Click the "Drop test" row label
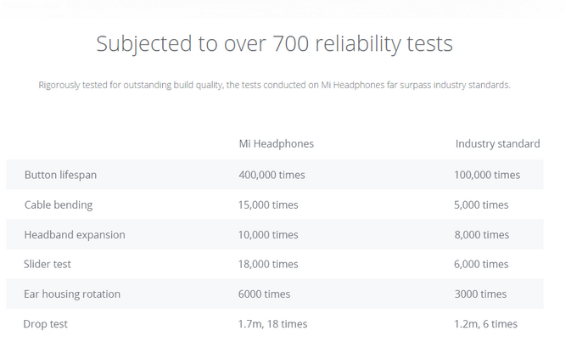The image size is (588, 364). [x=46, y=323]
